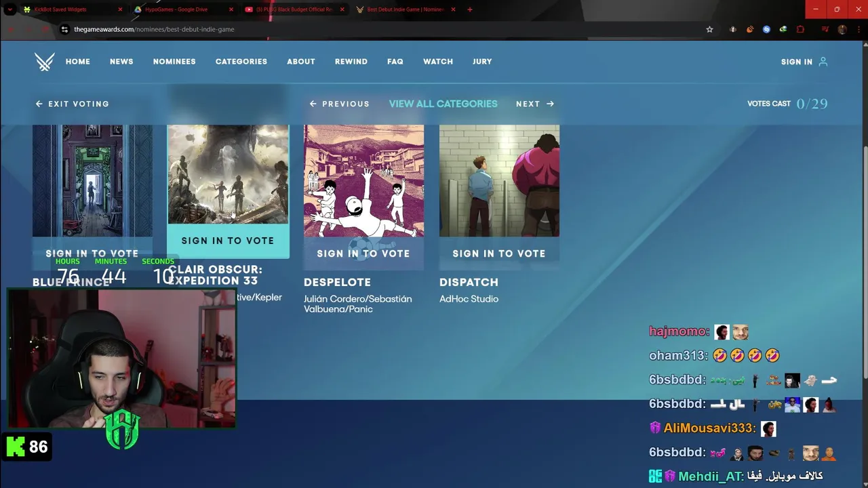Click the DESPELOTE title text
The image size is (868, 488).
coord(337,282)
